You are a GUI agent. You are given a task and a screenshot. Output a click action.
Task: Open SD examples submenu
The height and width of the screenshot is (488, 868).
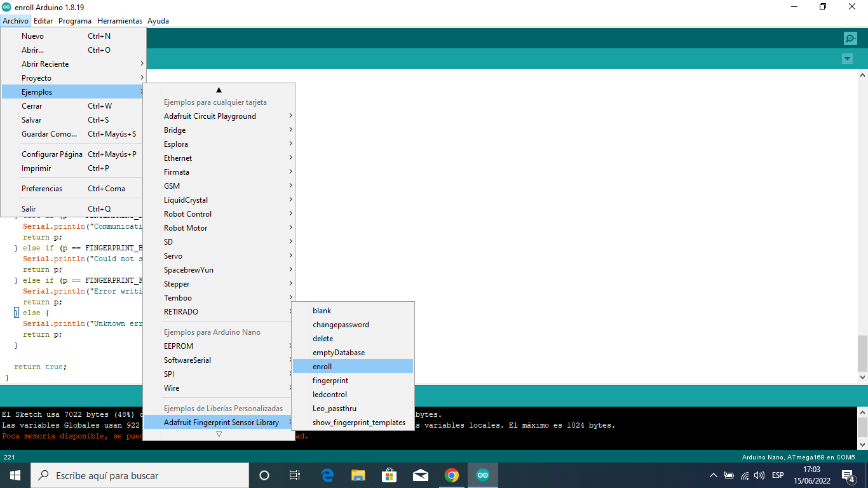219,242
